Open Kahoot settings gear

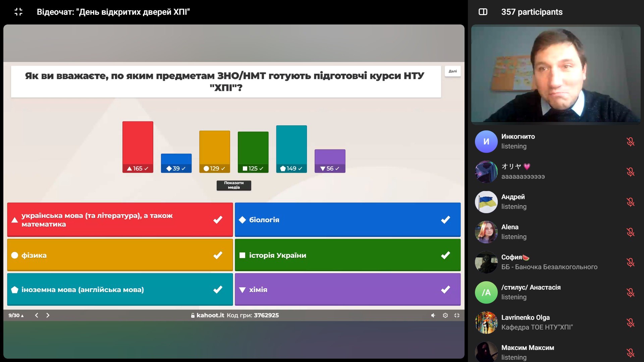(445, 315)
